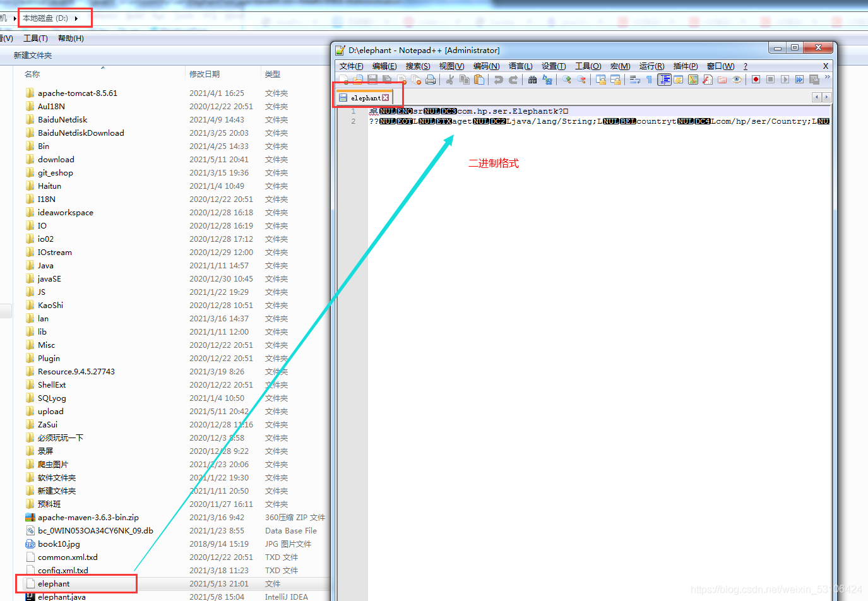
Task: Start macro recording with red dot icon
Action: 756,80
